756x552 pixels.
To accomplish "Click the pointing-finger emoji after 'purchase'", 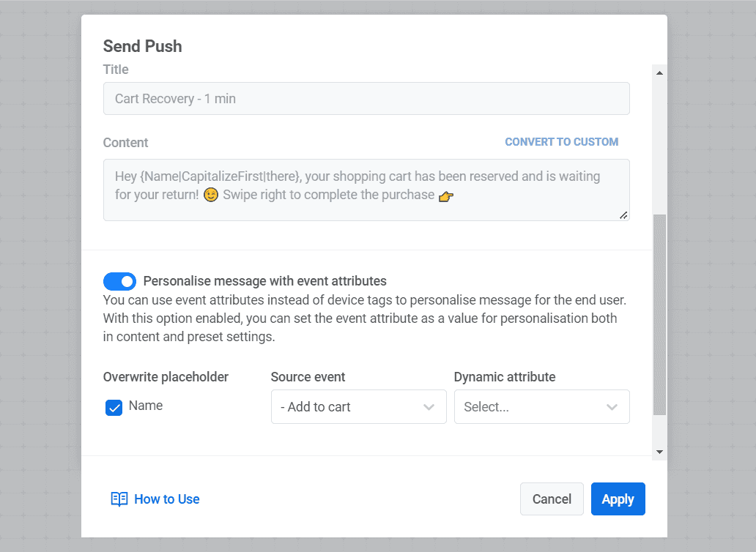I will click(x=445, y=195).
